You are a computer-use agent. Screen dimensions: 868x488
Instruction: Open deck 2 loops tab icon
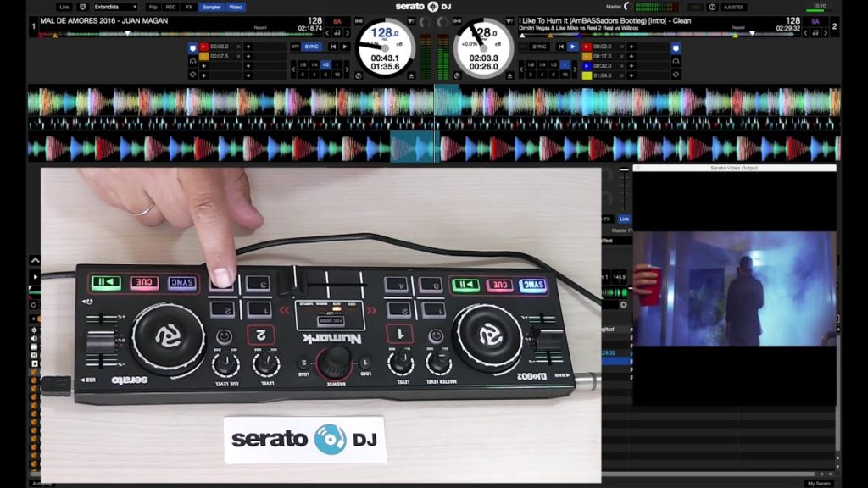click(676, 61)
